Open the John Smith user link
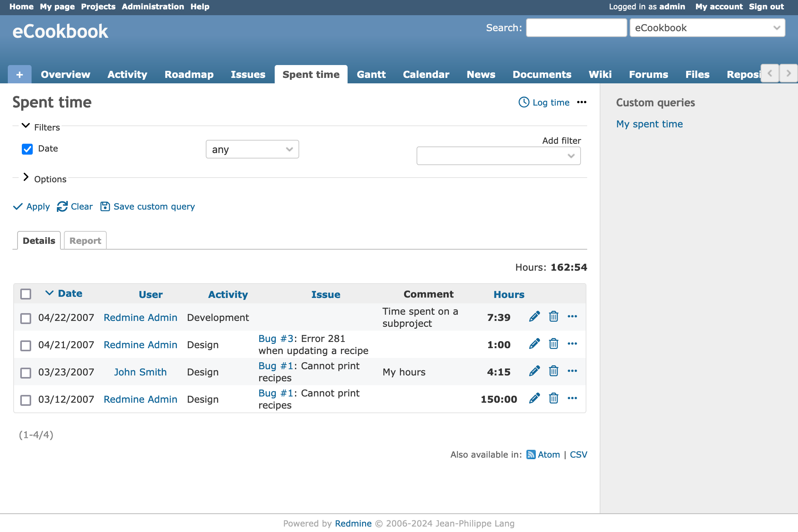798x532 pixels. coord(140,372)
